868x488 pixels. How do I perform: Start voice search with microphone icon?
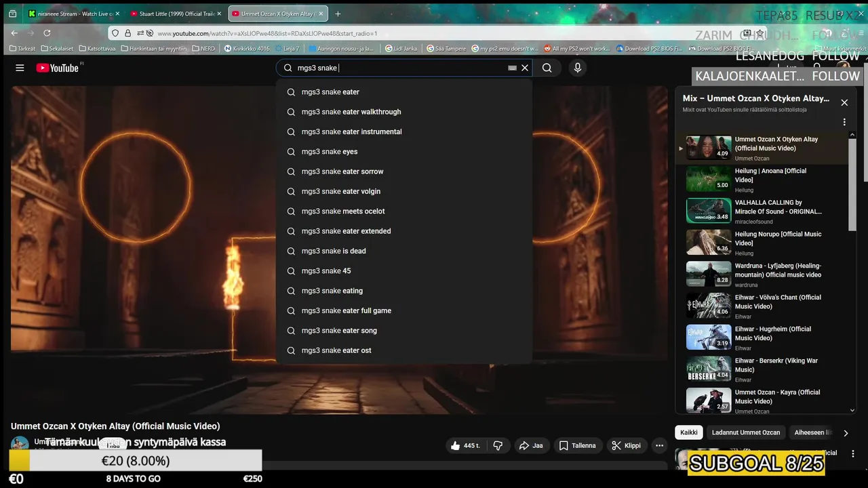coord(578,68)
